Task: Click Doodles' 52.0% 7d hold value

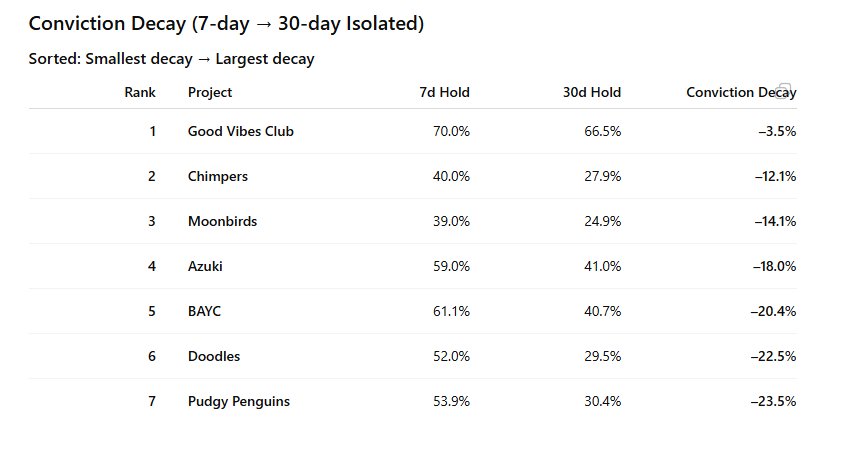Action: [451, 356]
